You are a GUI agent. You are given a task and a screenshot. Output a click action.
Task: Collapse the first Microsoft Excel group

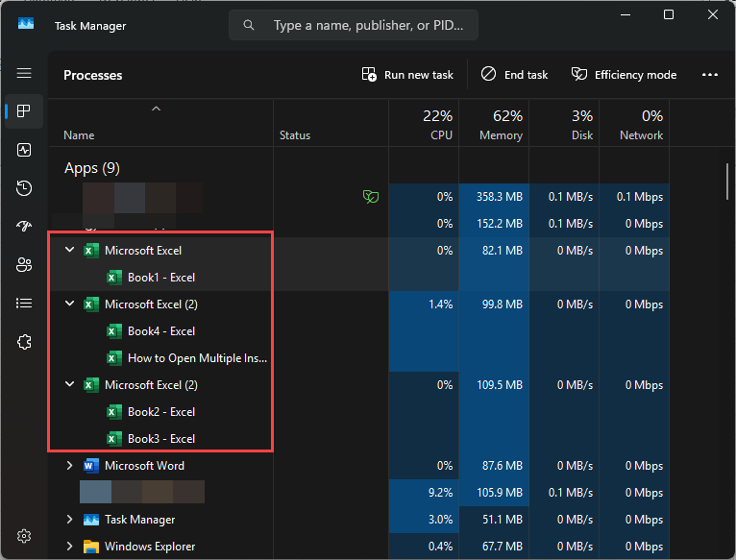click(69, 250)
